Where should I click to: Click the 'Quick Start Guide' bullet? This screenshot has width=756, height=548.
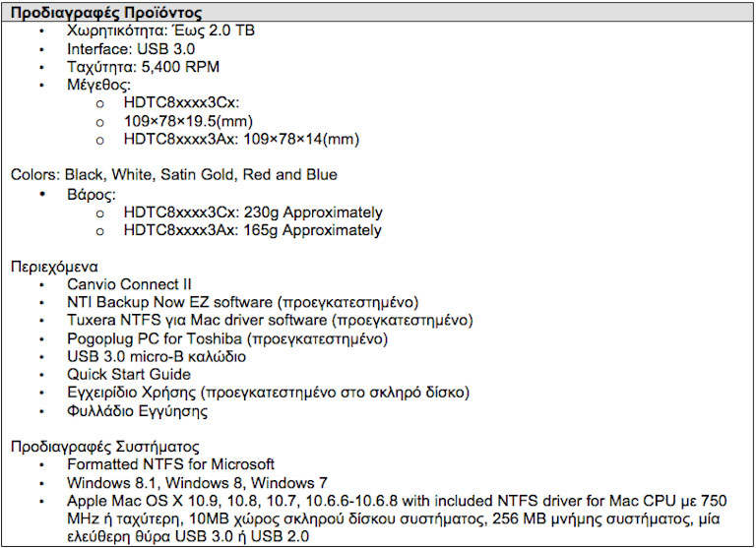pyautogui.click(x=129, y=374)
